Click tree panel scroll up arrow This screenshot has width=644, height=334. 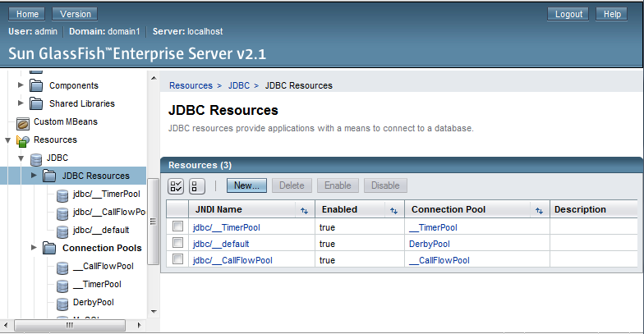(x=153, y=78)
